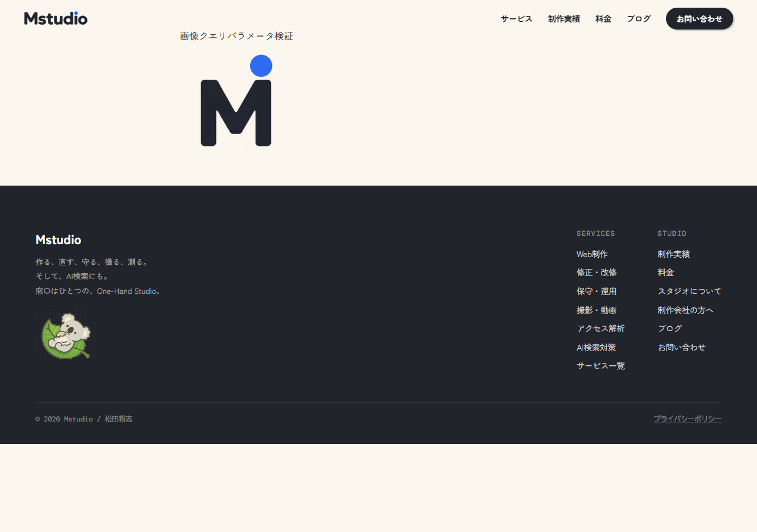
Task: Open 修正・改修 footer link
Action: tap(597, 273)
